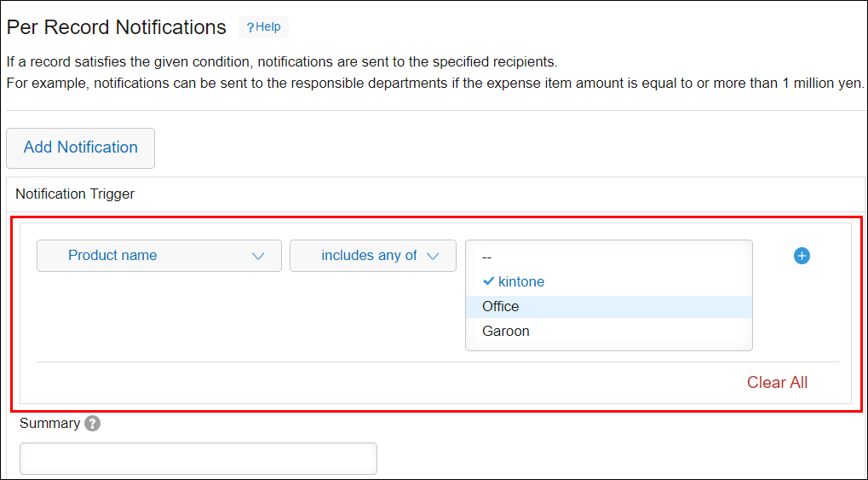
Task: Select the Office option in the list
Action: 501,306
